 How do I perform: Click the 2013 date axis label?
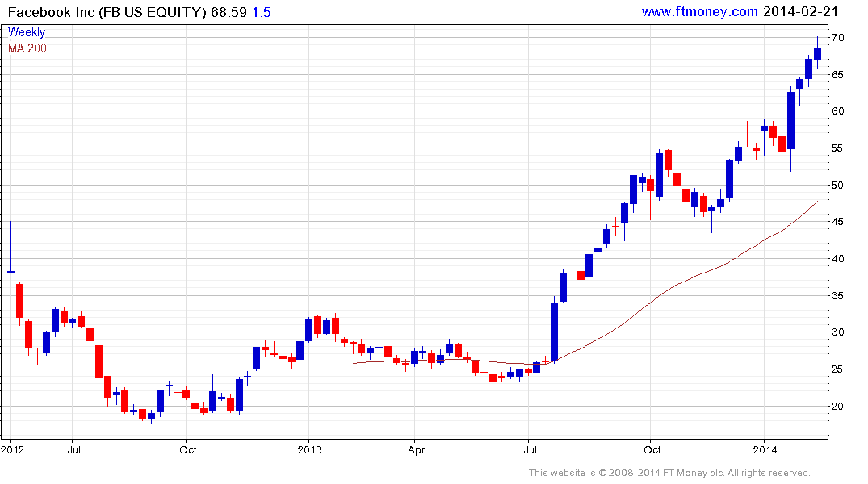(309, 449)
